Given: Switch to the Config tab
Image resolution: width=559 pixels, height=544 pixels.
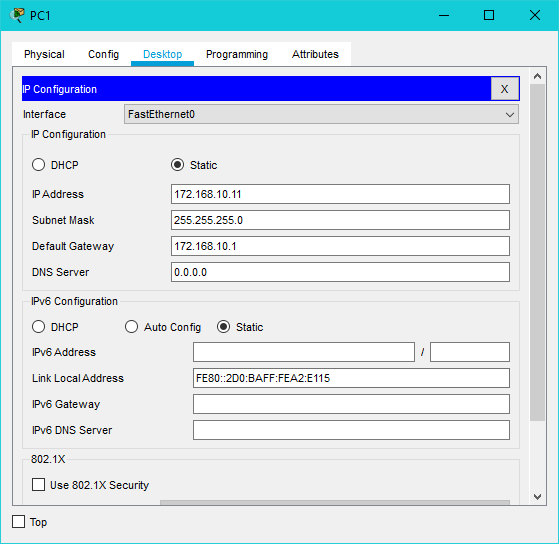Looking at the screenshot, I should [x=103, y=54].
